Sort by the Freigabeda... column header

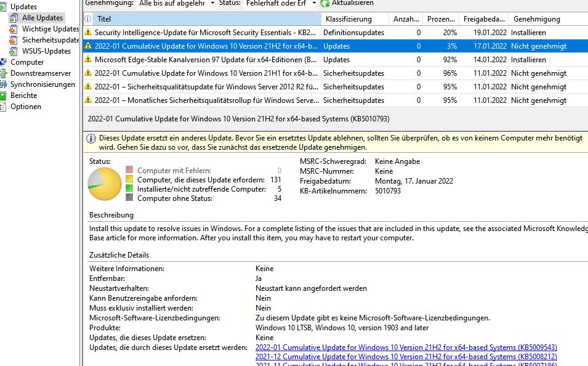tap(484, 18)
